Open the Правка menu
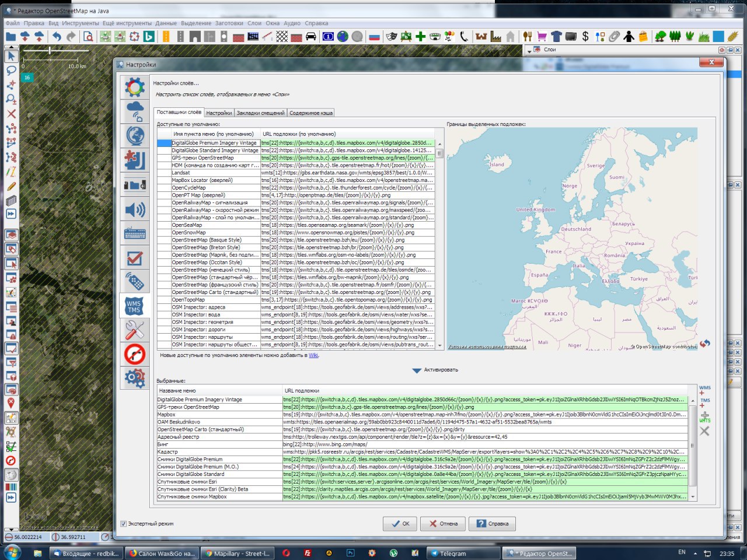 point(34,23)
